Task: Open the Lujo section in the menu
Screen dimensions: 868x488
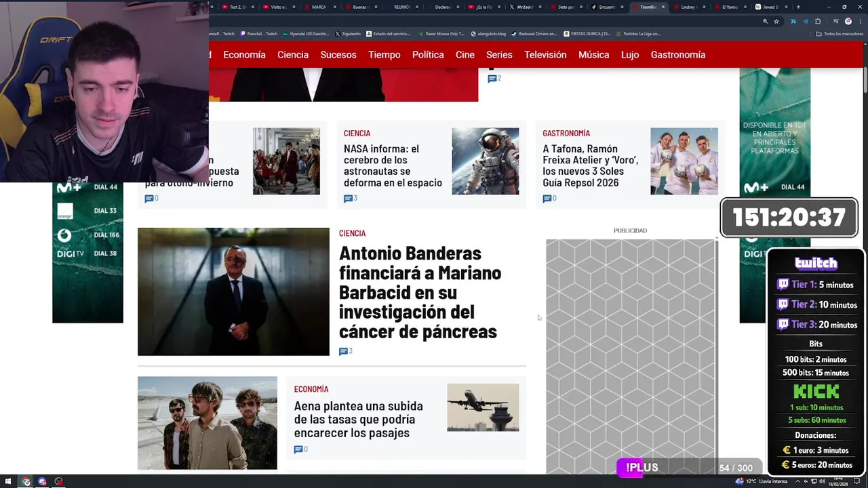Action: coord(630,55)
